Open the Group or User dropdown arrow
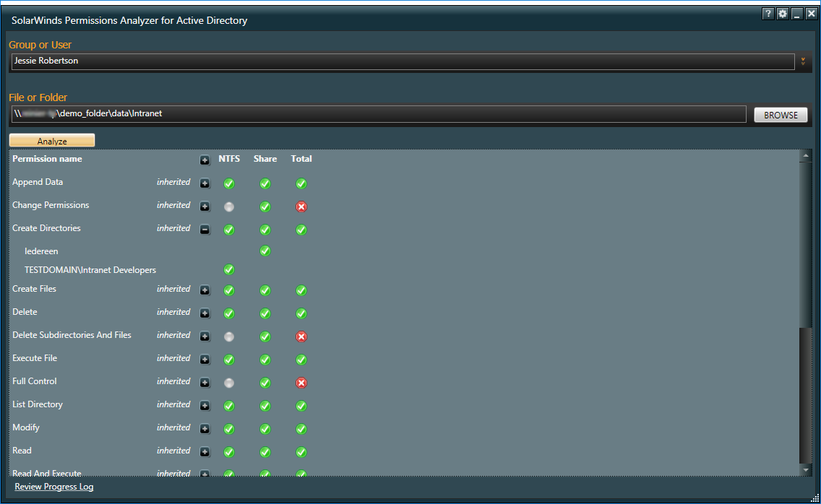 click(803, 61)
